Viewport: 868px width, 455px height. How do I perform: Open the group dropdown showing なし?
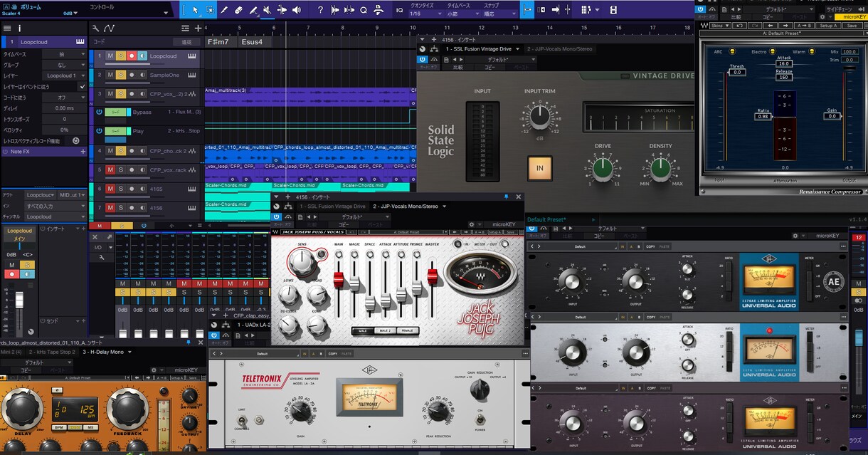64,65
